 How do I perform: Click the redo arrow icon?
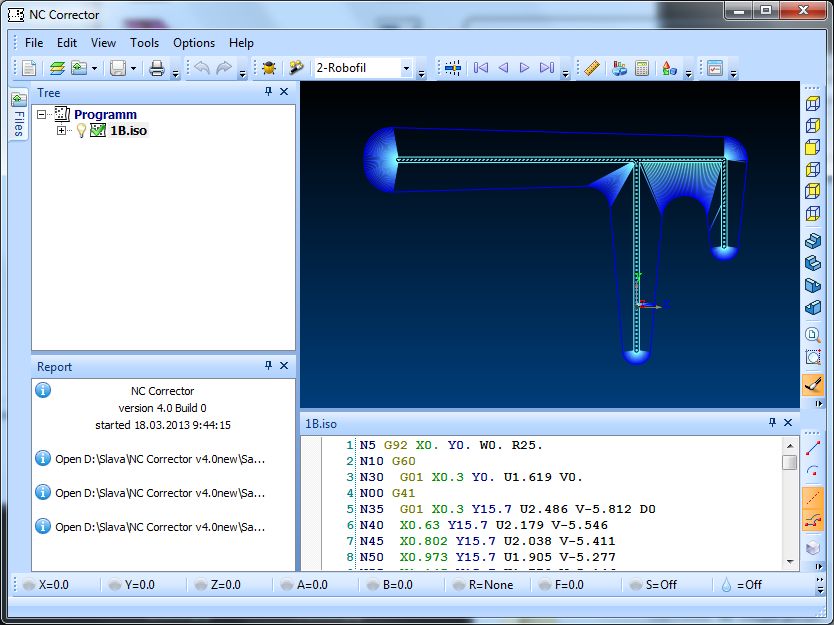224,68
